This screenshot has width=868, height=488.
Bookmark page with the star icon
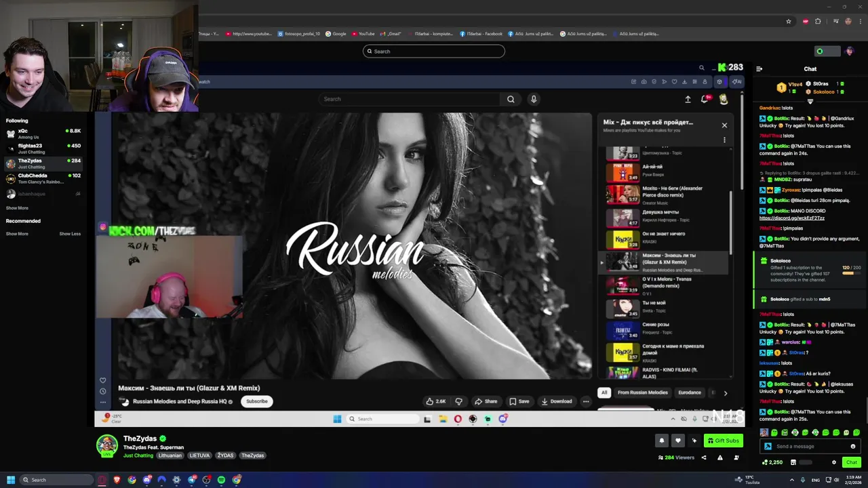click(x=789, y=21)
